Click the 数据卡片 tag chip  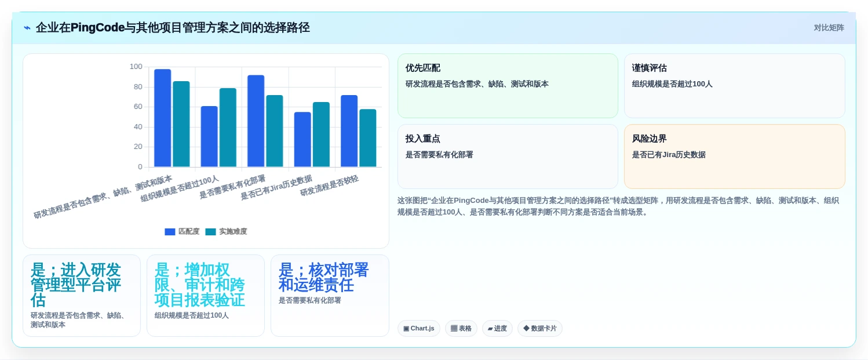point(540,329)
